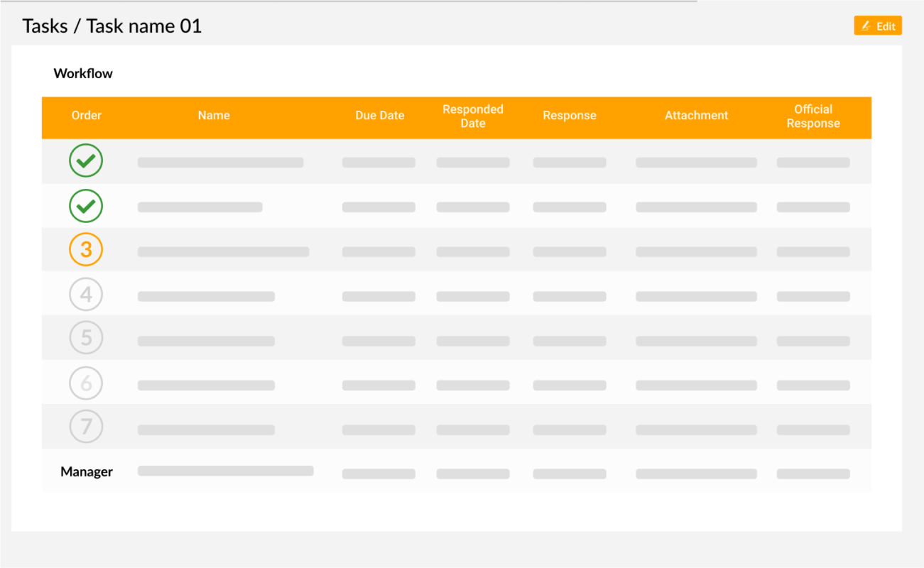
Task: Select the step 6 workflow indicator
Action: pos(86,383)
